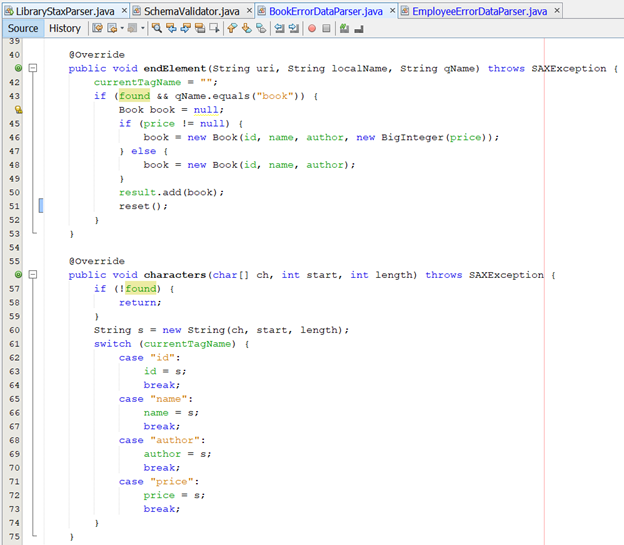Click override annotation icon beside characters
624x545 pixels.
point(18,275)
